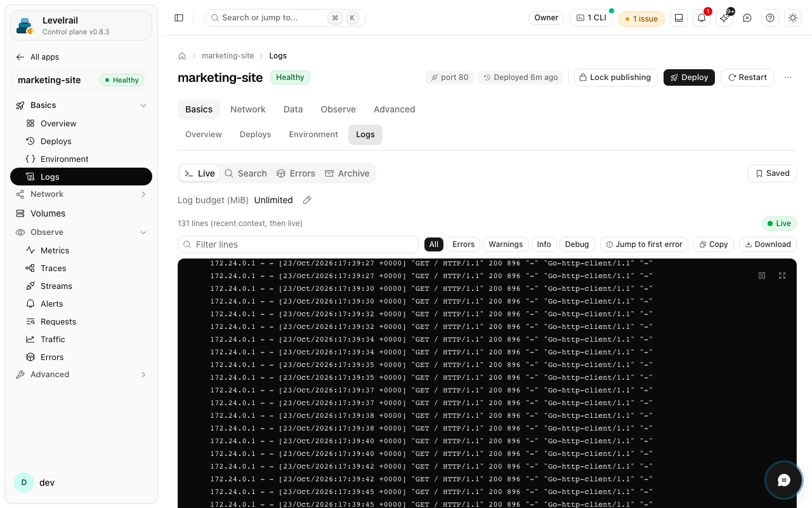Toggle light theme sun icon
The width and height of the screenshot is (812, 508).
(x=793, y=18)
